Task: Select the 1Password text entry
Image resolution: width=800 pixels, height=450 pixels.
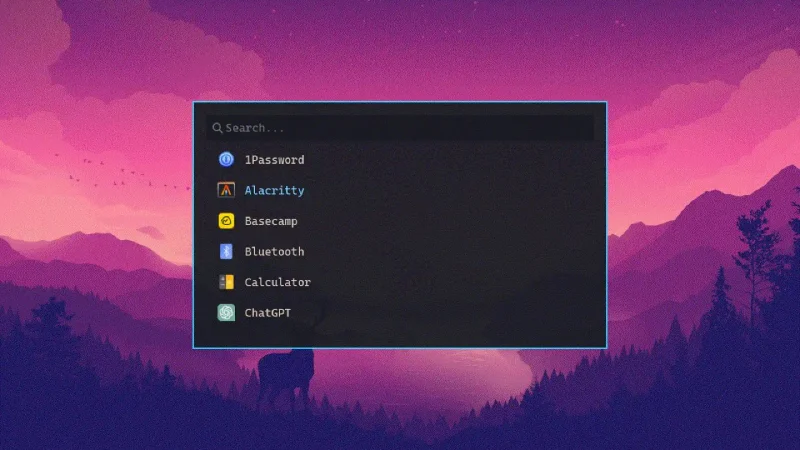Action: 274,160
